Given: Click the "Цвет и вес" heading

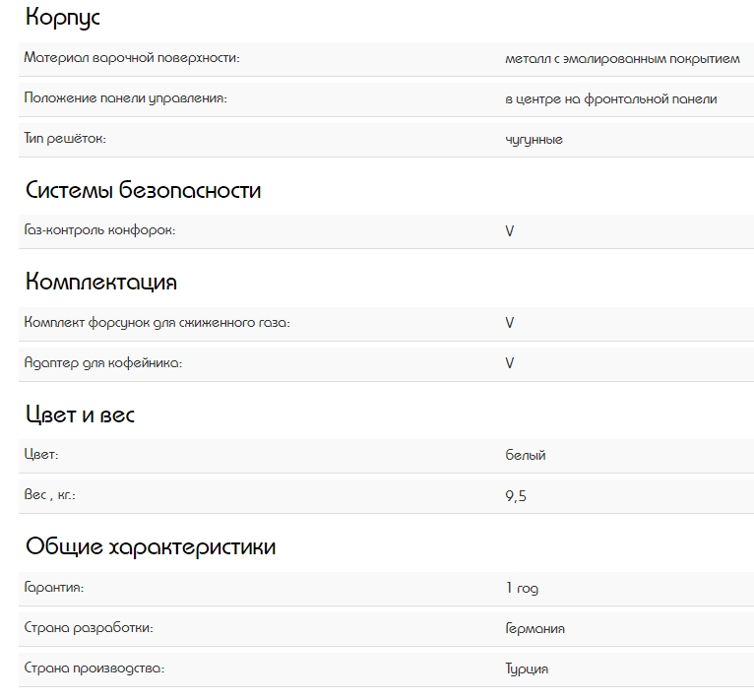Looking at the screenshot, I should [x=80, y=414].
